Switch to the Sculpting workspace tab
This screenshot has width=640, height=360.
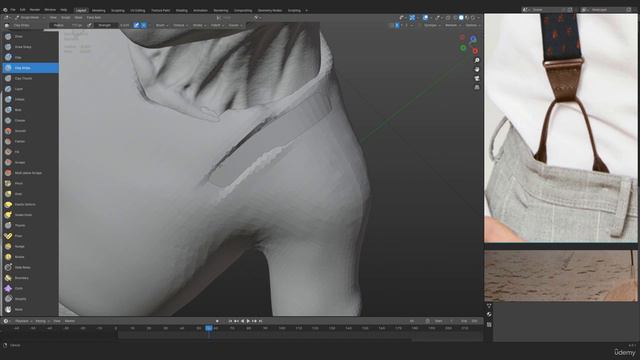tap(118, 11)
